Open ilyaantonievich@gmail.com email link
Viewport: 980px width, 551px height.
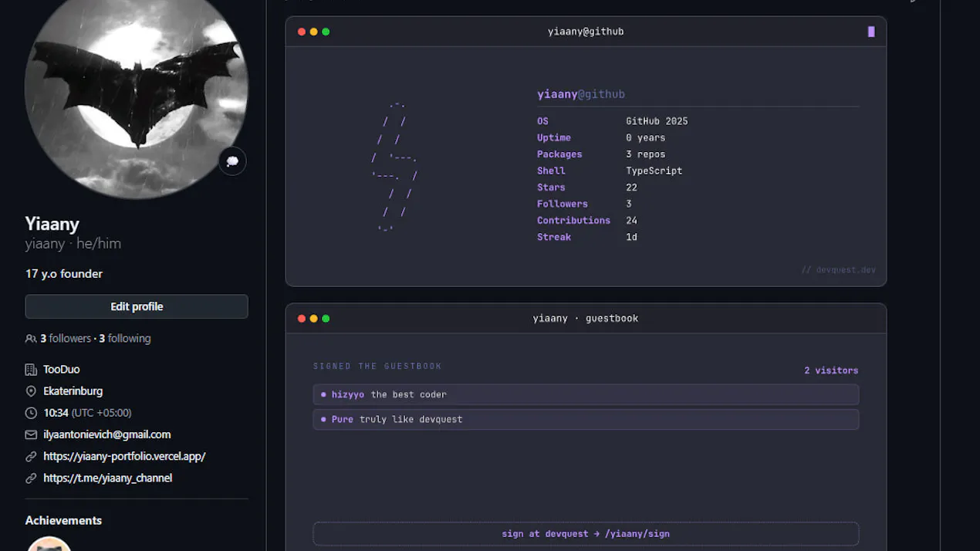tap(107, 434)
